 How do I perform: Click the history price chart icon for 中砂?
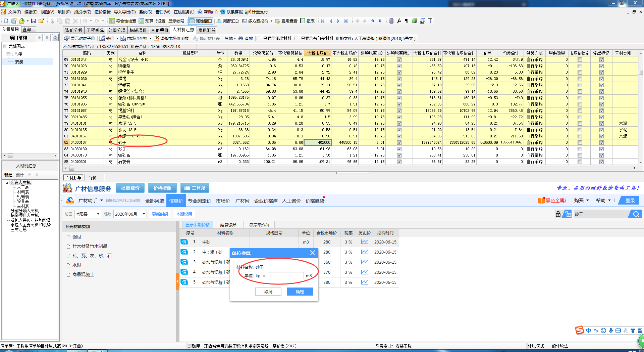[x=365, y=242]
